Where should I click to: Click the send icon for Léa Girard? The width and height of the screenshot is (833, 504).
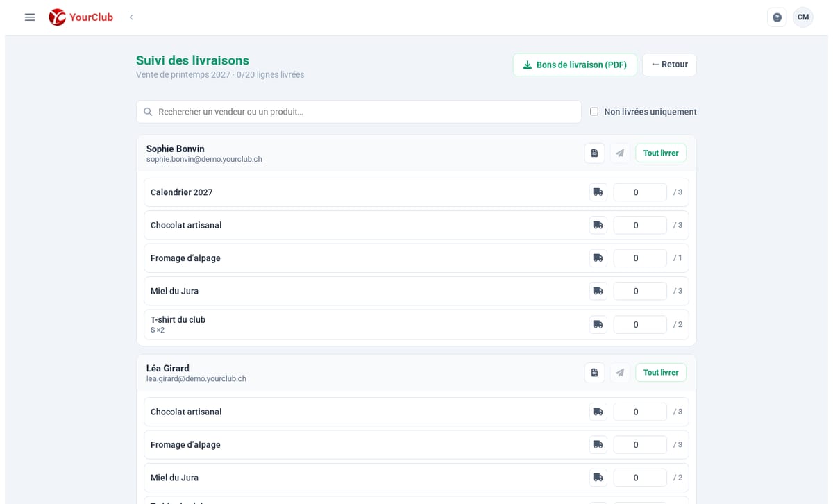620,373
